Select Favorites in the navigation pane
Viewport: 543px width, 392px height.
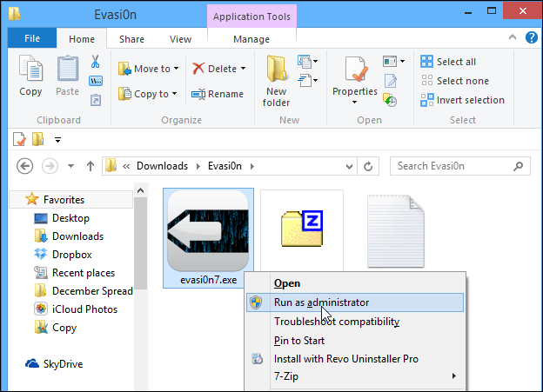point(70,200)
